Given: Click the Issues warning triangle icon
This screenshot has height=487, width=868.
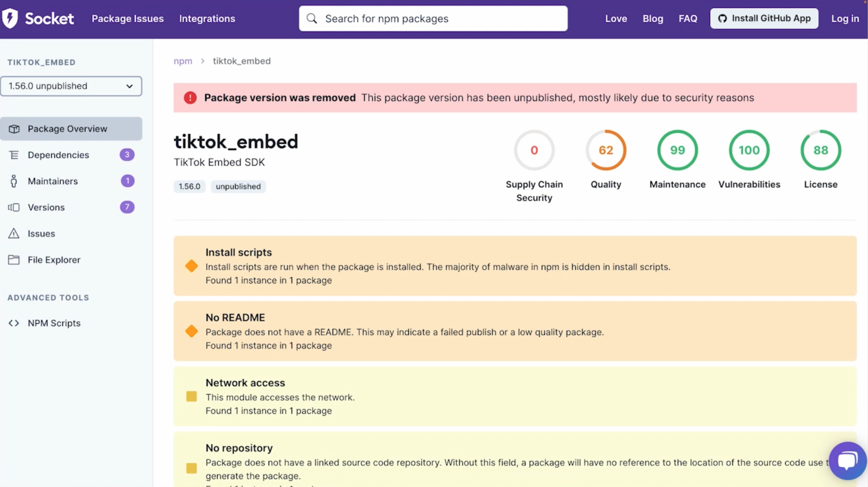Looking at the screenshot, I should pyautogui.click(x=14, y=233).
